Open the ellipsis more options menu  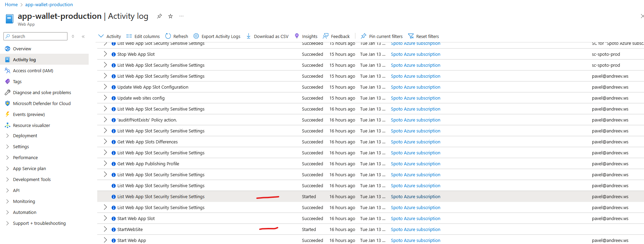181,16
